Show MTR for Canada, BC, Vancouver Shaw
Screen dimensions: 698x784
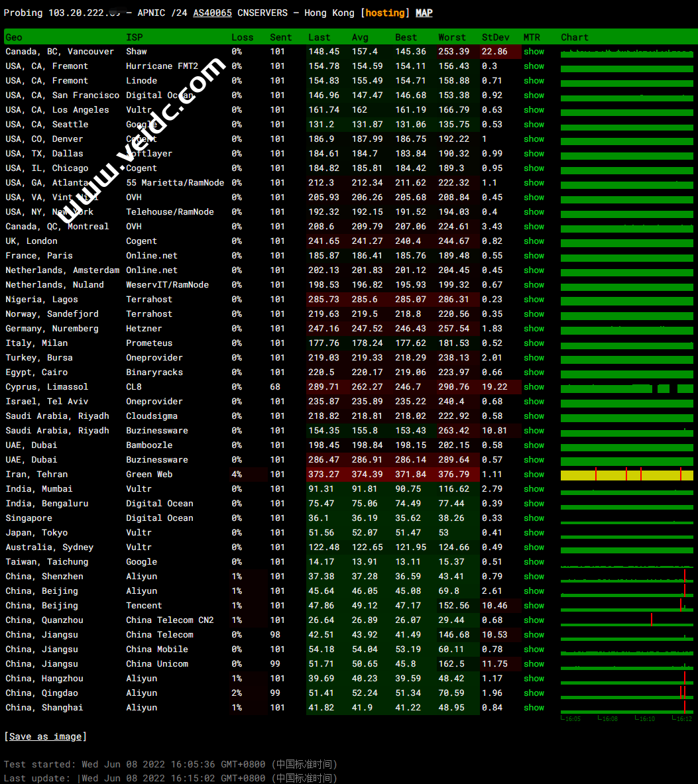pos(534,52)
